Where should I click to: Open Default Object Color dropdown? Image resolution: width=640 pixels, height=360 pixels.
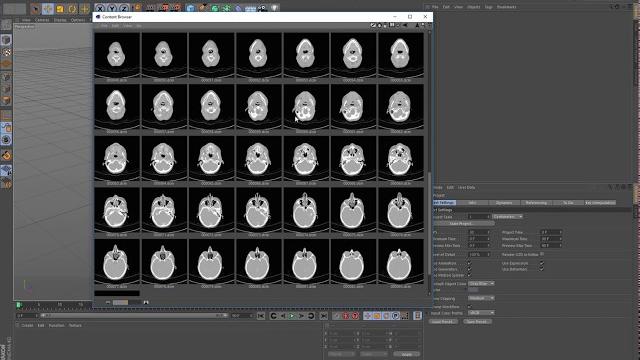481,284
